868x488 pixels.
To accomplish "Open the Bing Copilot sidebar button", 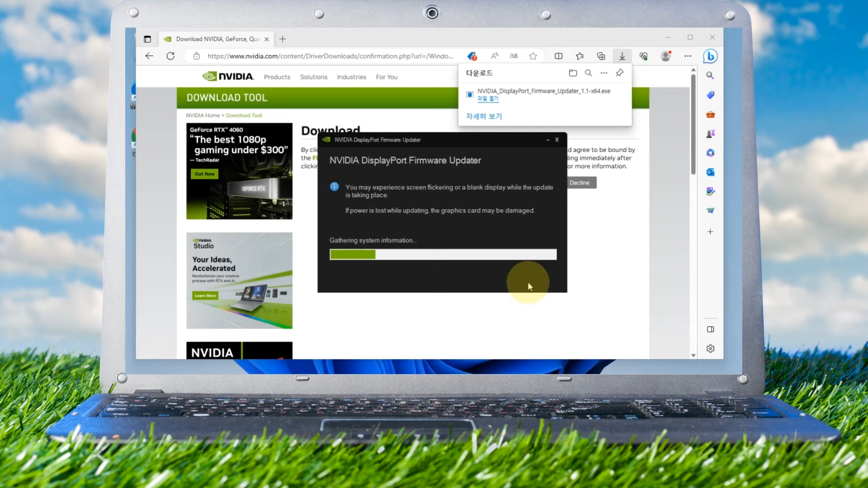I will [x=710, y=56].
